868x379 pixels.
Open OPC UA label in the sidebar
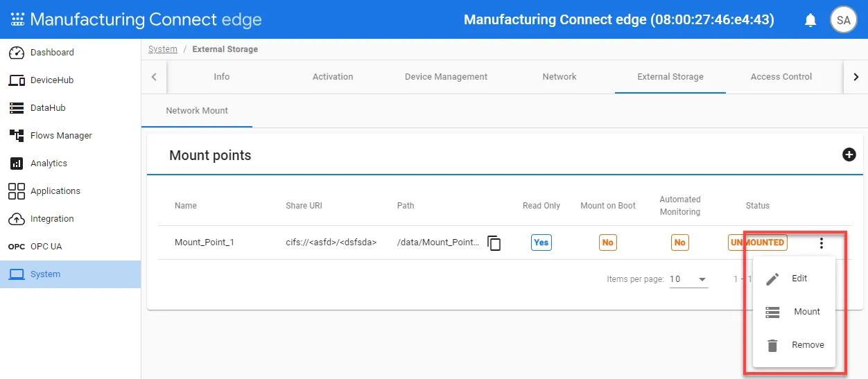click(x=46, y=247)
